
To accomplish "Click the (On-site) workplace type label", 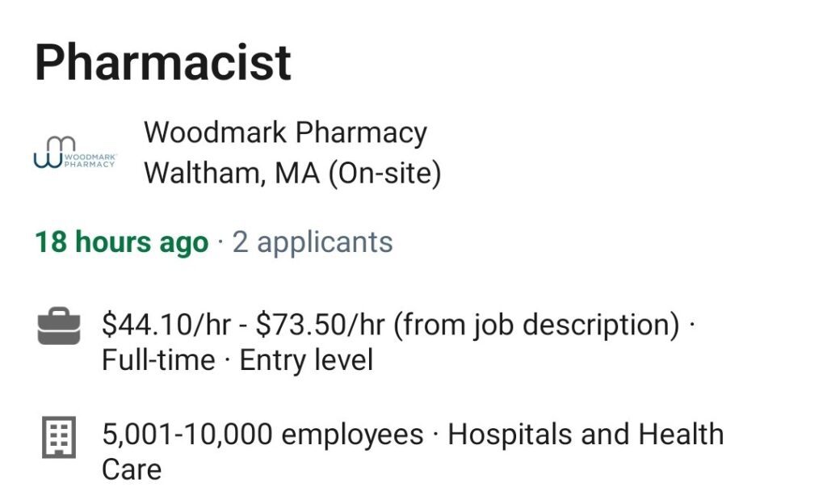I will [385, 174].
